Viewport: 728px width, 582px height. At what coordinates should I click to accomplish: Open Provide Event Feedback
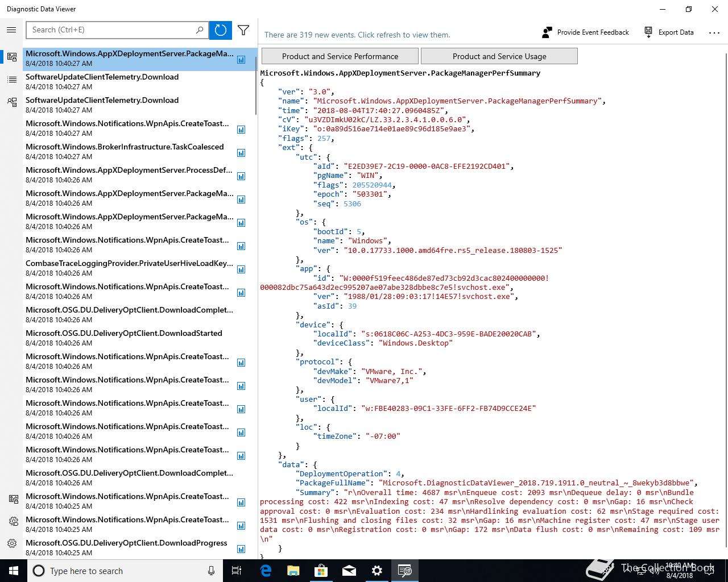pyautogui.click(x=585, y=32)
